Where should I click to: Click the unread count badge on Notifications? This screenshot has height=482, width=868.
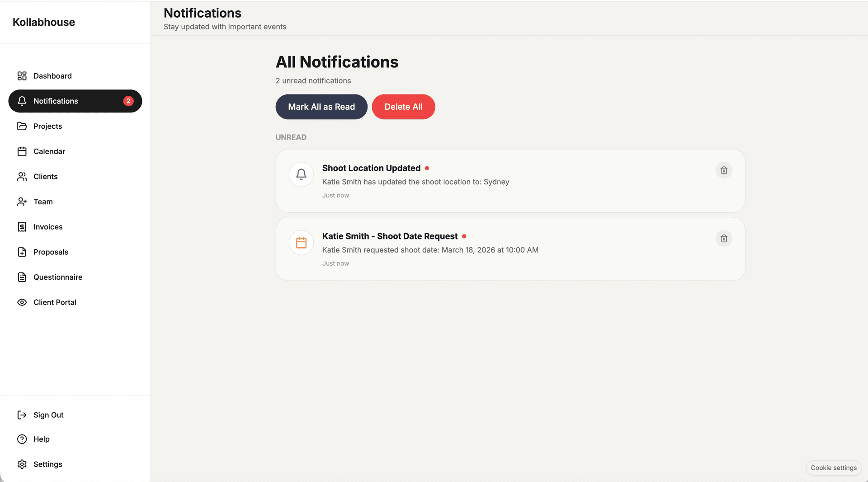coord(128,101)
